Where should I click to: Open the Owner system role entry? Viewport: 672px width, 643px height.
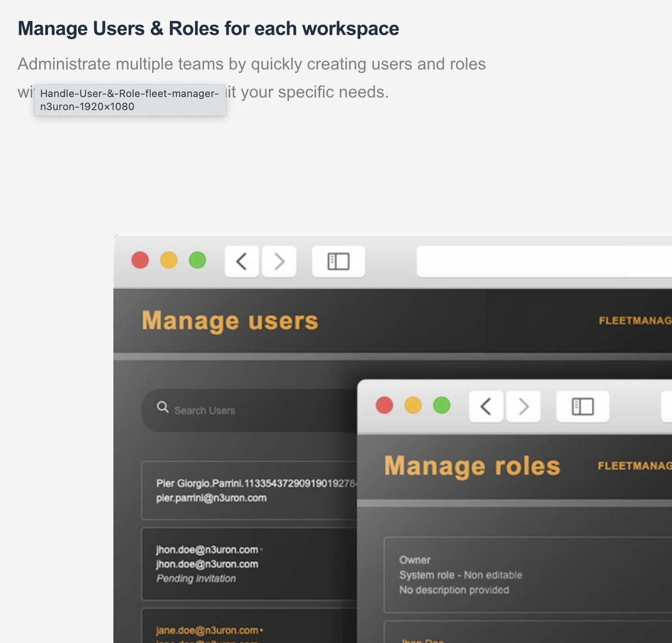(528, 575)
